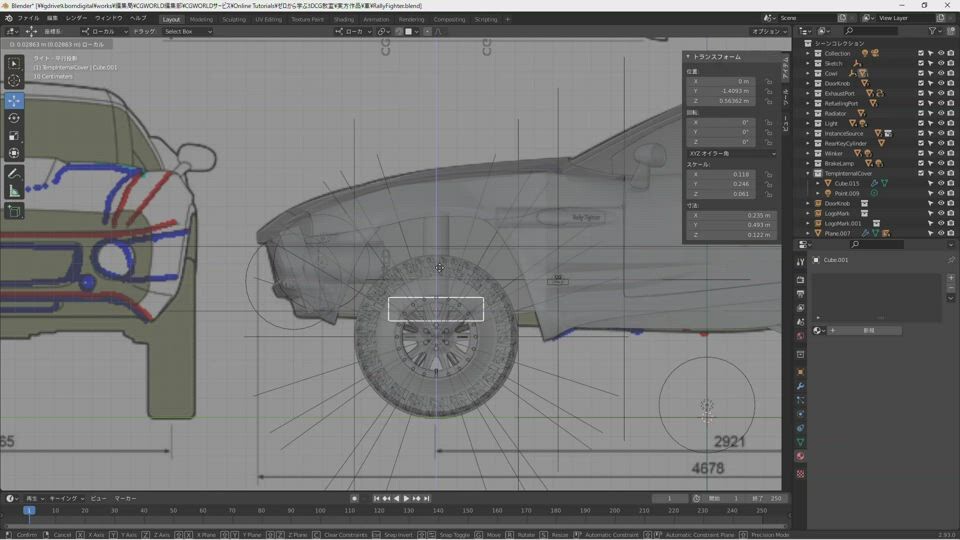Screen dimensions: 960x540
Task: Open the Modifier wrench properties tab
Action: pyautogui.click(x=800, y=386)
